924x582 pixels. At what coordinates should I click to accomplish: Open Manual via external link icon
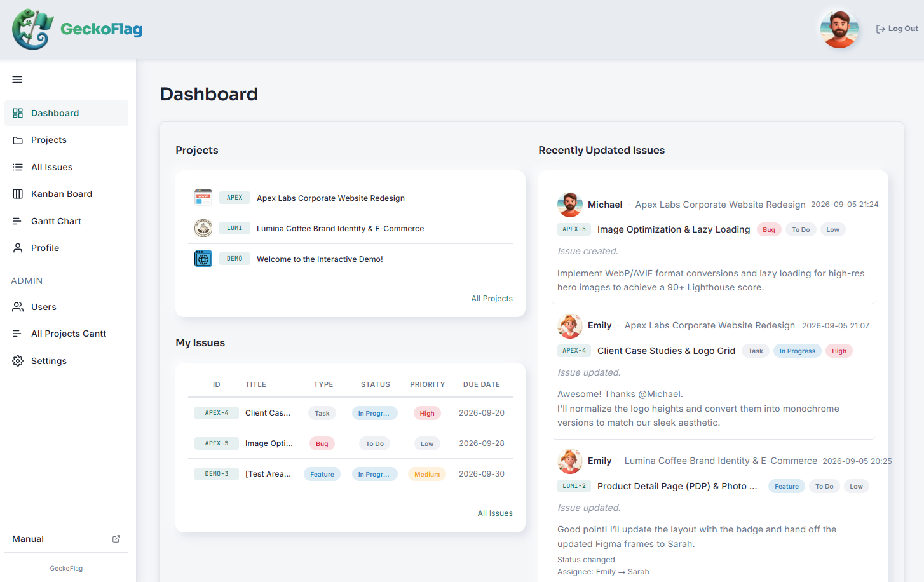116,539
